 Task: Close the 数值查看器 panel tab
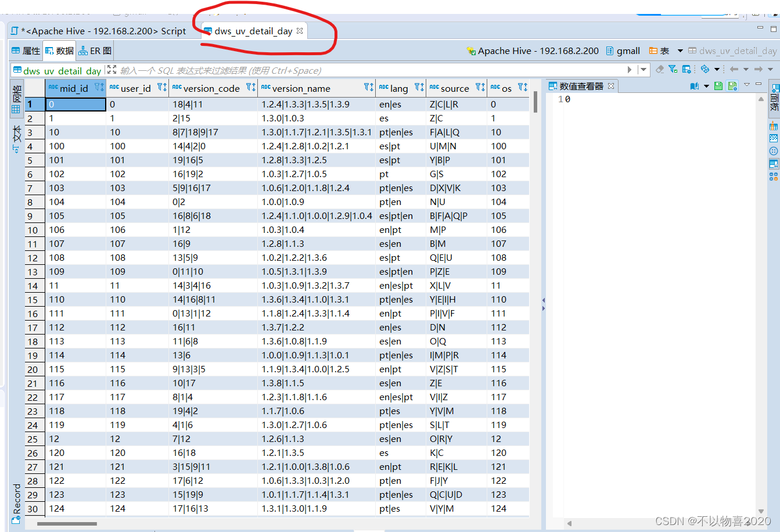(611, 86)
